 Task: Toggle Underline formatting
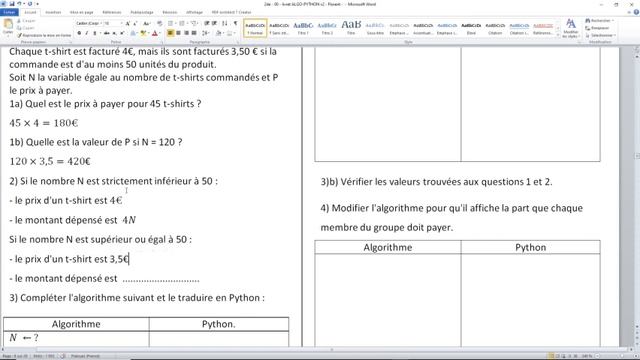pos(95,33)
